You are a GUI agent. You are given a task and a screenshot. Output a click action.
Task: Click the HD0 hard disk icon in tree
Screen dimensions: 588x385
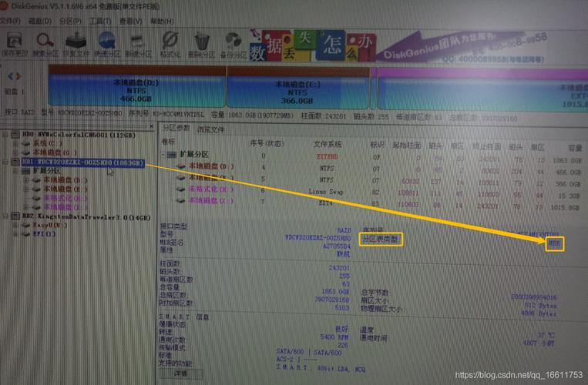click(15, 135)
